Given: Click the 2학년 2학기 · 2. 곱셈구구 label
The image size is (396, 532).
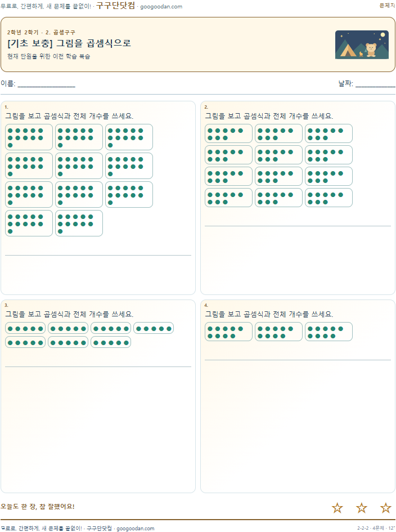Looking at the screenshot, I should click(41, 32).
